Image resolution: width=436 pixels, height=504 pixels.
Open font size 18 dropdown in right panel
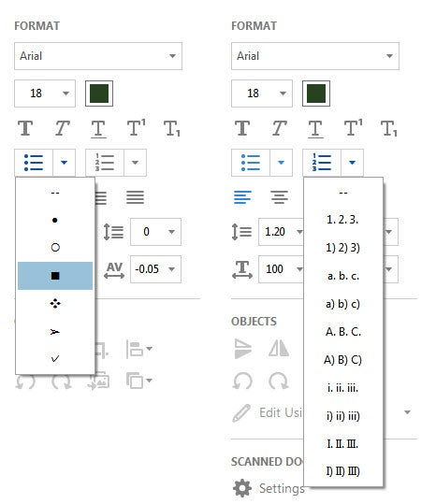(262, 94)
